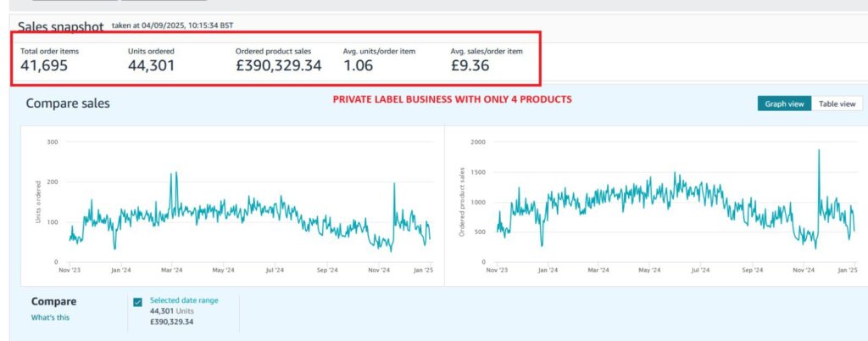
Task: Click the Nov '24 spike in Units ordered chart
Action: coord(394,184)
